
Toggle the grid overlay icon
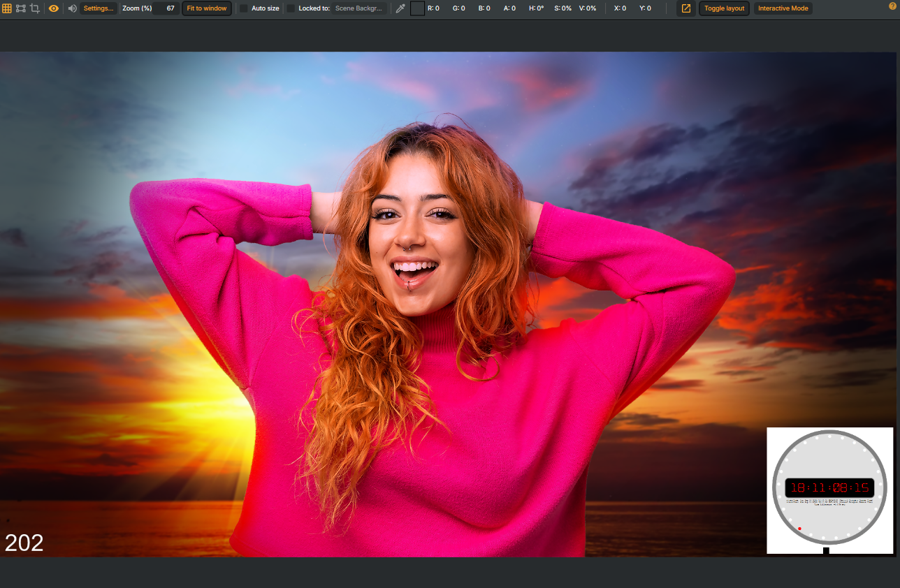[7, 8]
